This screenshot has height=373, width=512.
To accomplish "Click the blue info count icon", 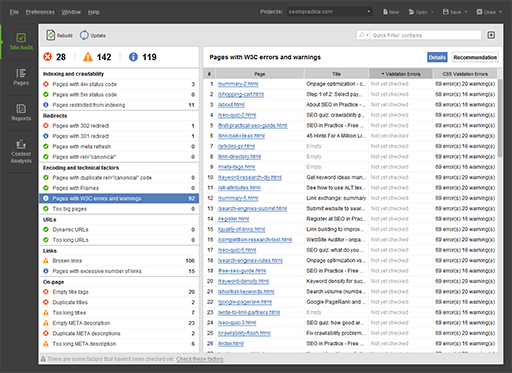I will click(133, 57).
